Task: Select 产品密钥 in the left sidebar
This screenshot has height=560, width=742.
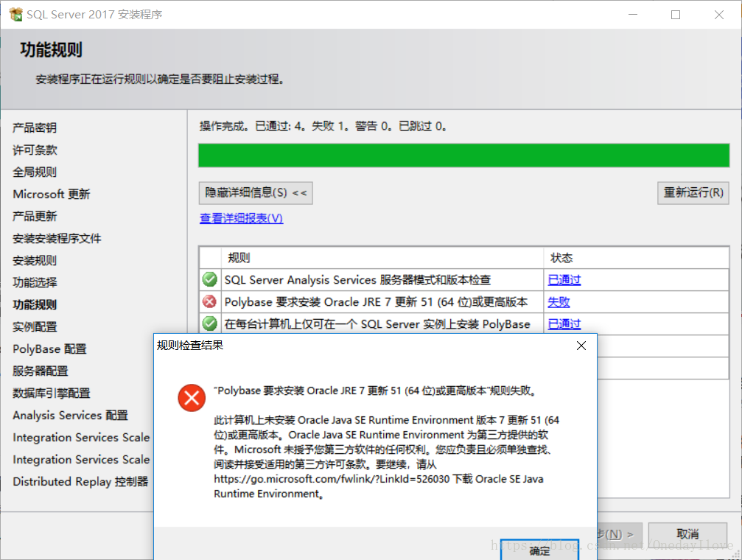Action: 33,127
